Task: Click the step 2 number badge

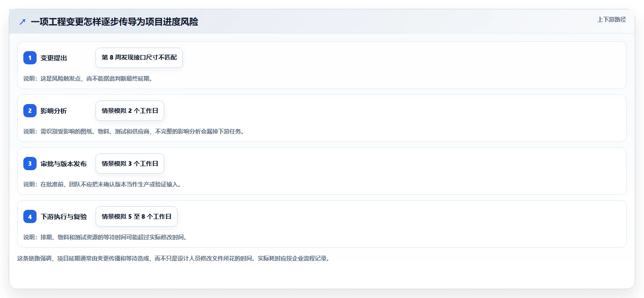Action: coord(30,111)
